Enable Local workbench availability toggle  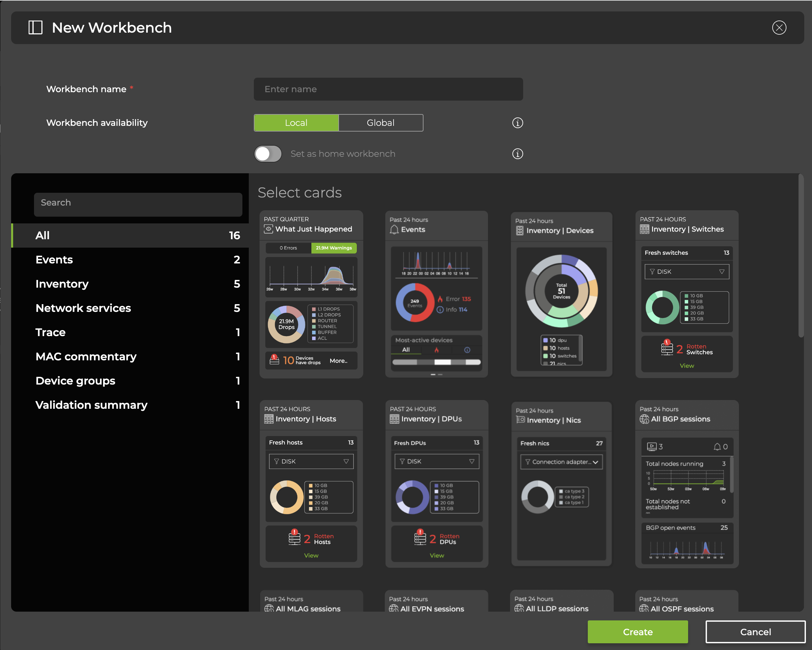point(297,123)
